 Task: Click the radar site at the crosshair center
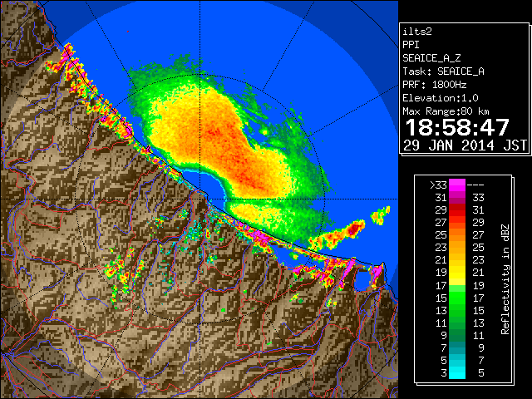(199, 199)
